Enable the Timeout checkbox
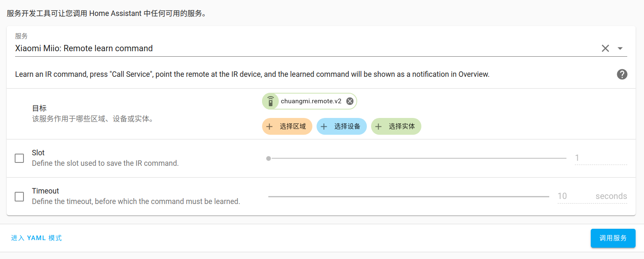This screenshot has width=644, height=259. [19, 196]
